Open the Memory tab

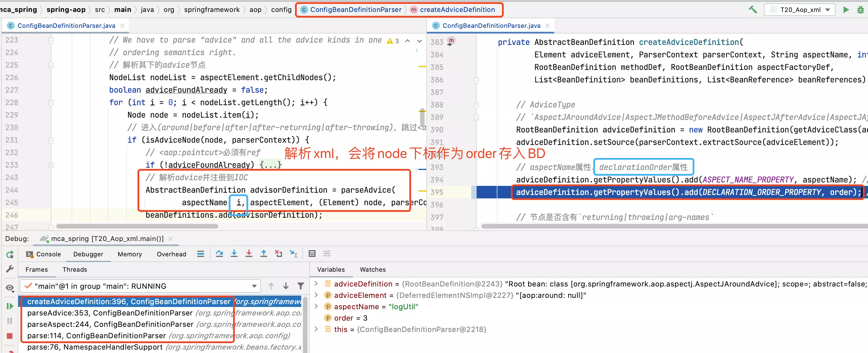[x=130, y=254]
